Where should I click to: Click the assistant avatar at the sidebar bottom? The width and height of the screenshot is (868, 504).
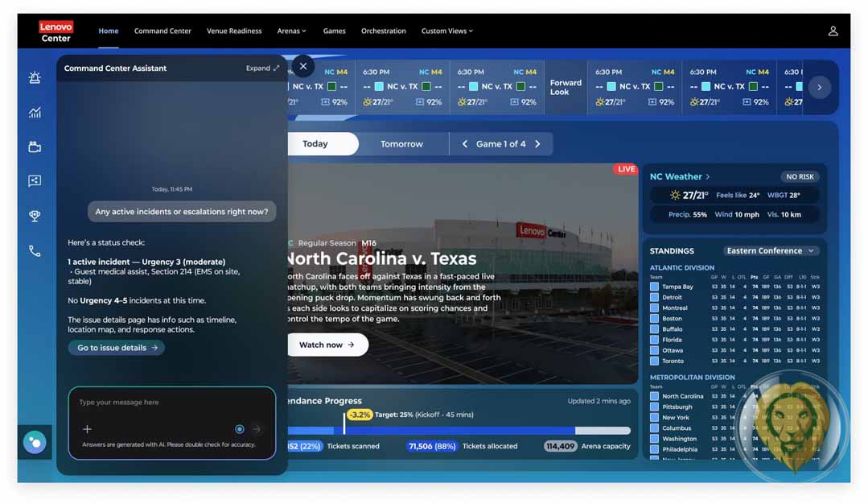tap(35, 442)
